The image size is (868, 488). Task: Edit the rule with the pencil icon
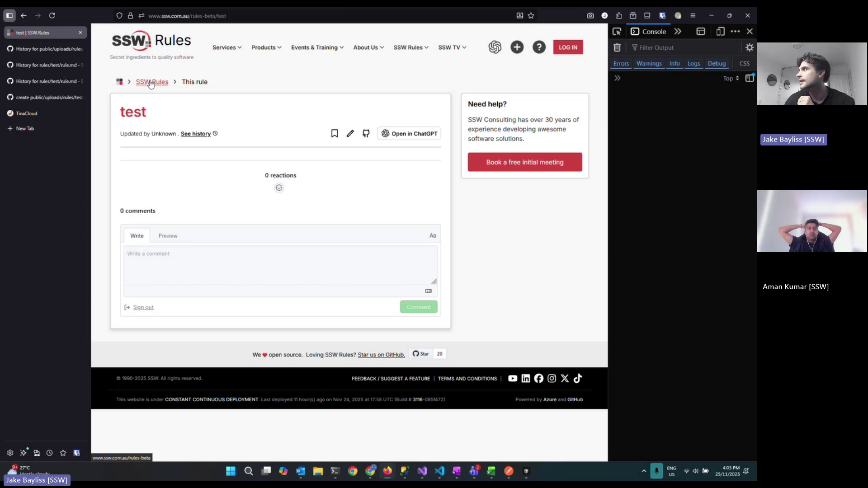(x=350, y=133)
